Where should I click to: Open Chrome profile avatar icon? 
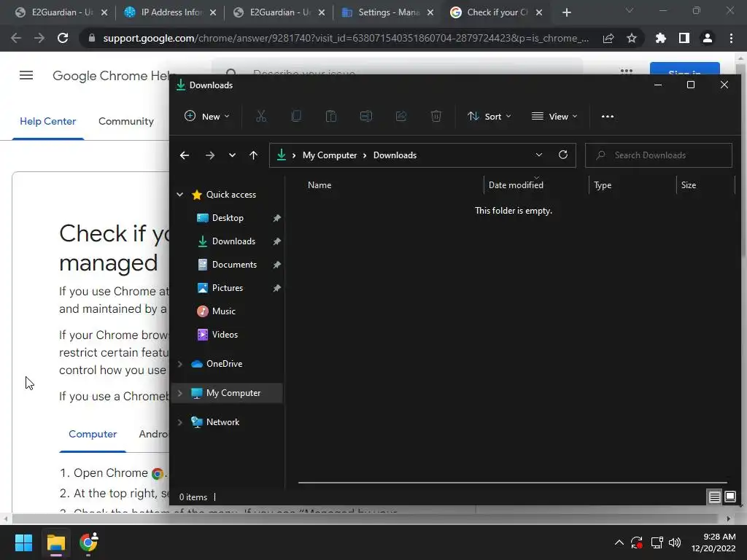point(708,38)
